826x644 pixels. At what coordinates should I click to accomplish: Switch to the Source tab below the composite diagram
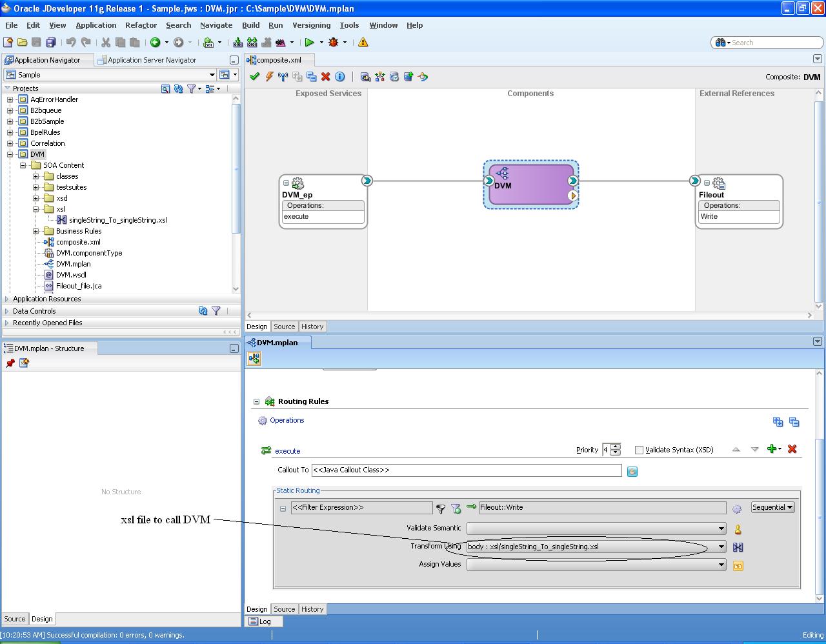[284, 327]
